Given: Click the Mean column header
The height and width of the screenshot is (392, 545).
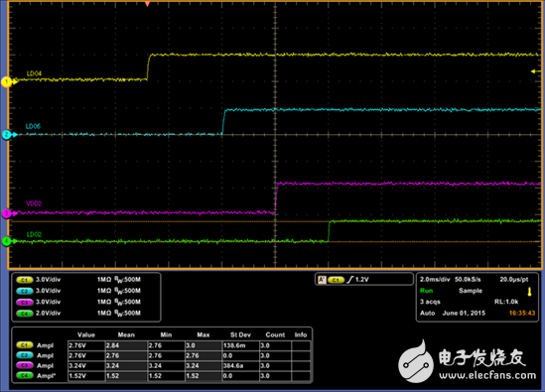Looking at the screenshot, I should pyautogui.click(x=126, y=334).
